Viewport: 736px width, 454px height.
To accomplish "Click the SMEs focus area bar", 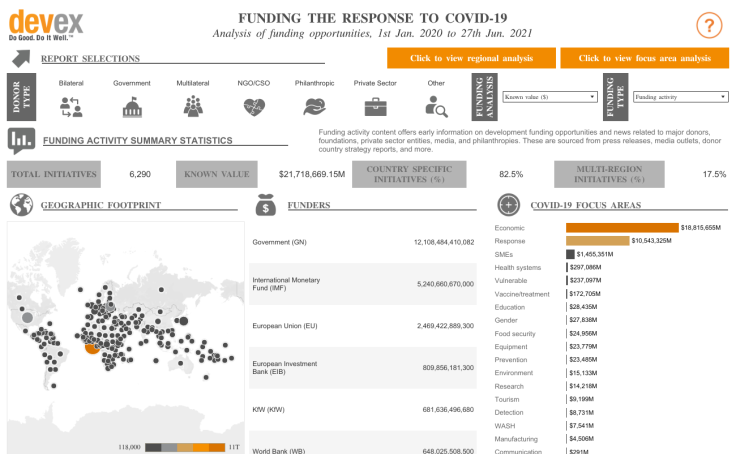I will coord(570,254).
